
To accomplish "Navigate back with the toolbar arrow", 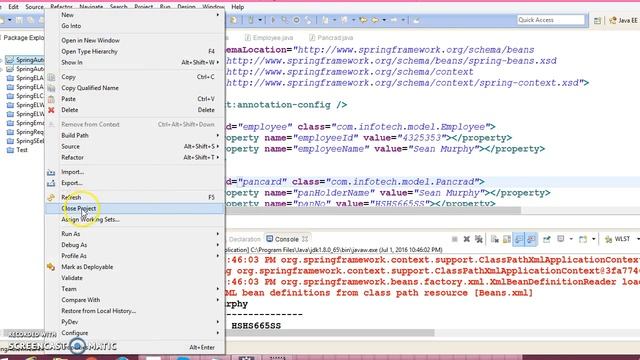I will tap(375, 20).
